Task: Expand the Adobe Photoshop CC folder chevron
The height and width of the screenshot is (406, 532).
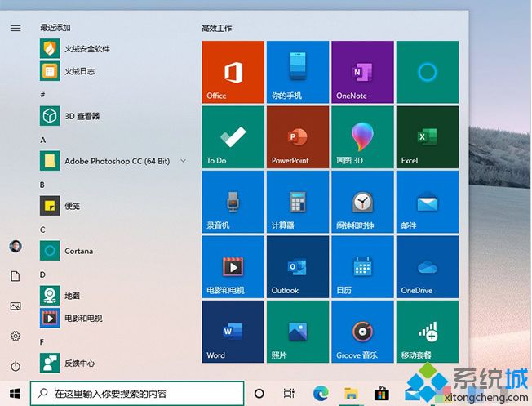Action: pyautogui.click(x=184, y=161)
